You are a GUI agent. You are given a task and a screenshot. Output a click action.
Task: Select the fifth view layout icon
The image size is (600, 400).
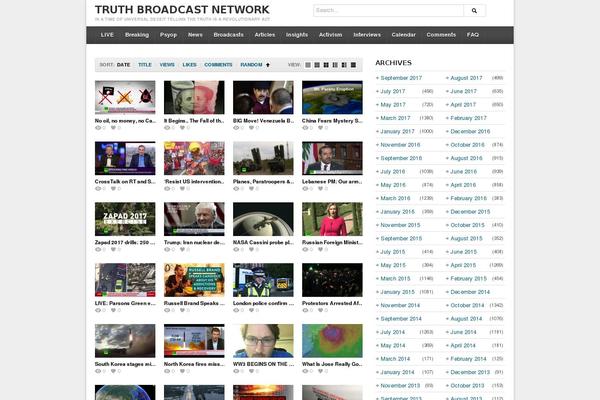pos(344,65)
